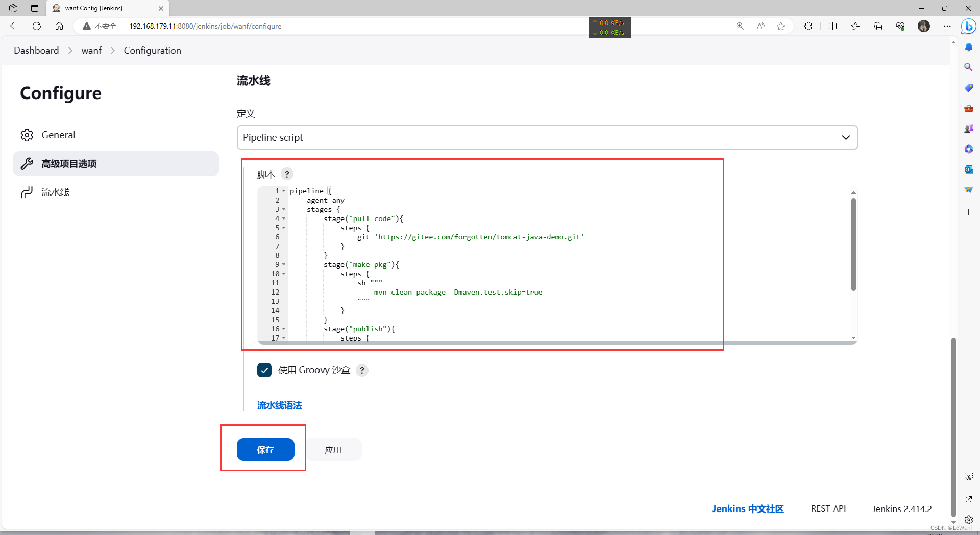Open browser collections icon
This screenshot has width=980, height=535.
[878, 26]
